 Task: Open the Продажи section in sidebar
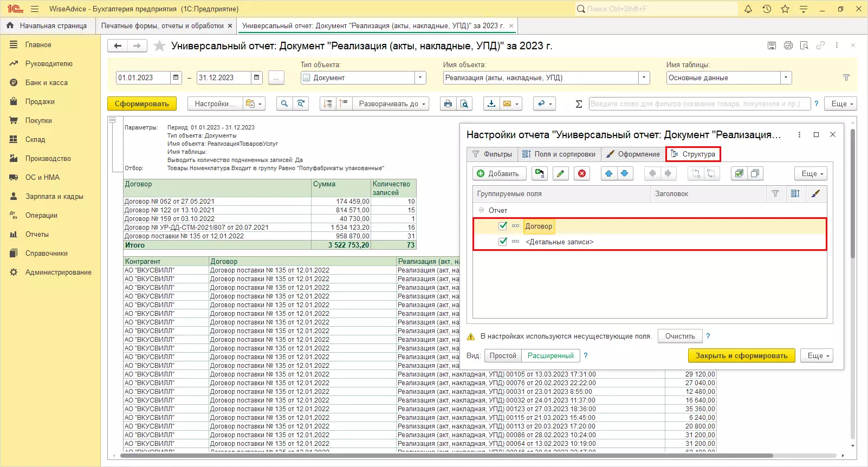tap(40, 101)
